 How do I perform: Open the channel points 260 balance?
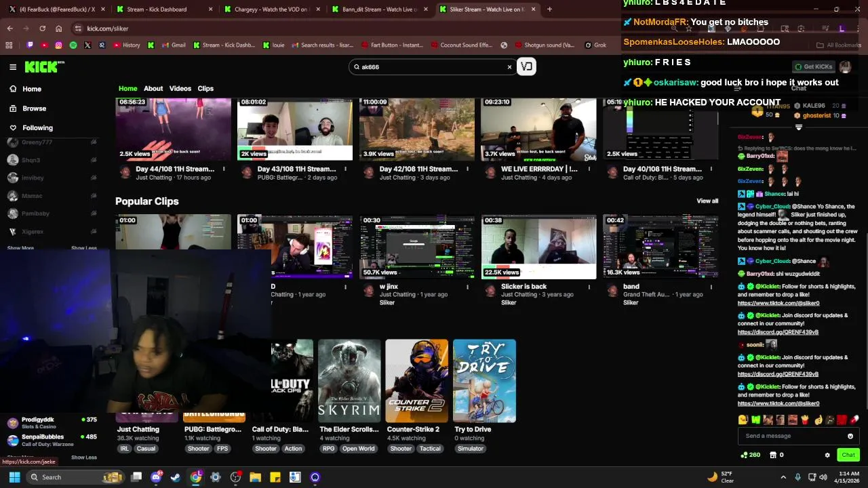pos(750,455)
